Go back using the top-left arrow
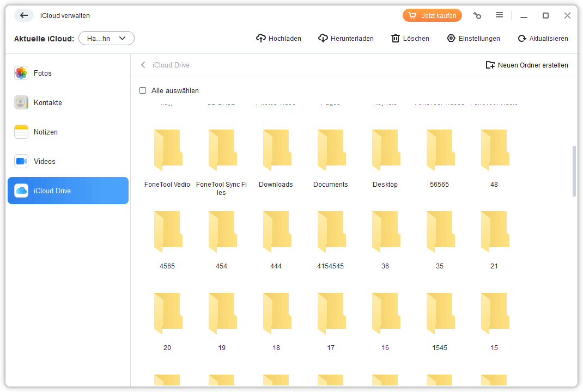The image size is (583, 392). click(x=24, y=15)
